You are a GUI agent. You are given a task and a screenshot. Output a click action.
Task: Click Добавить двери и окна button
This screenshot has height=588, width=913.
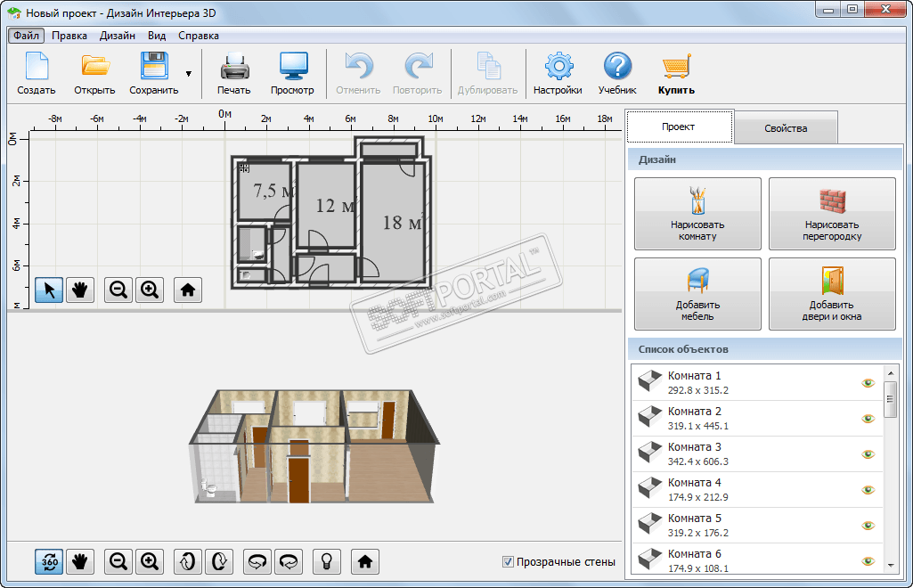832,294
